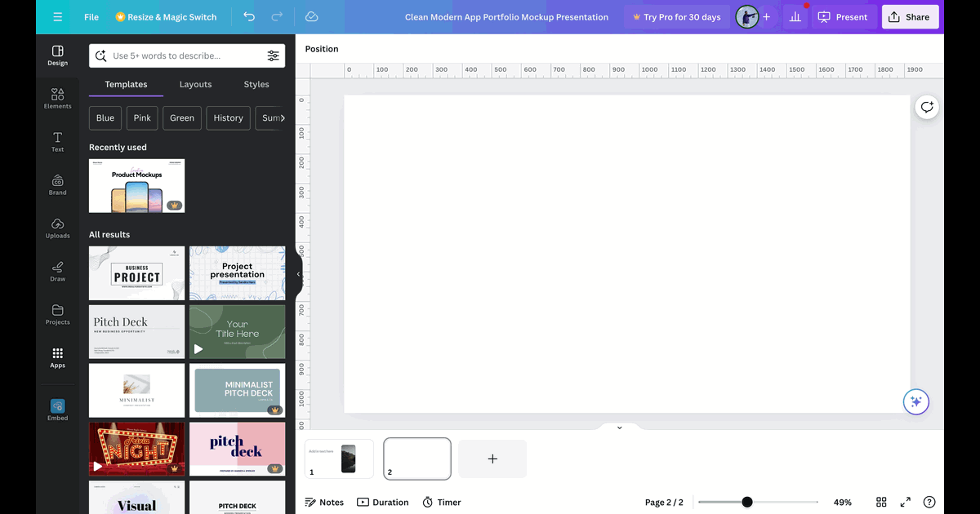Click Resize & Magic Switch

(x=167, y=17)
